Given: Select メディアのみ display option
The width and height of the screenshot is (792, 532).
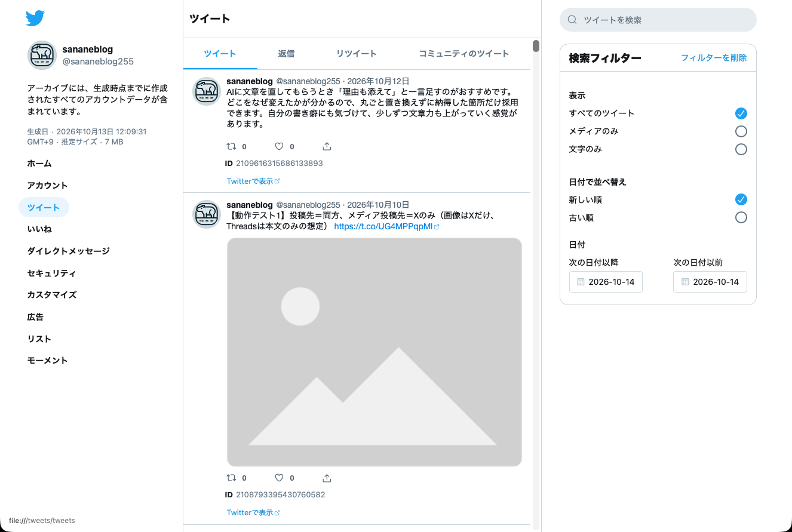Looking at the screenshot, I should (741, 131).
